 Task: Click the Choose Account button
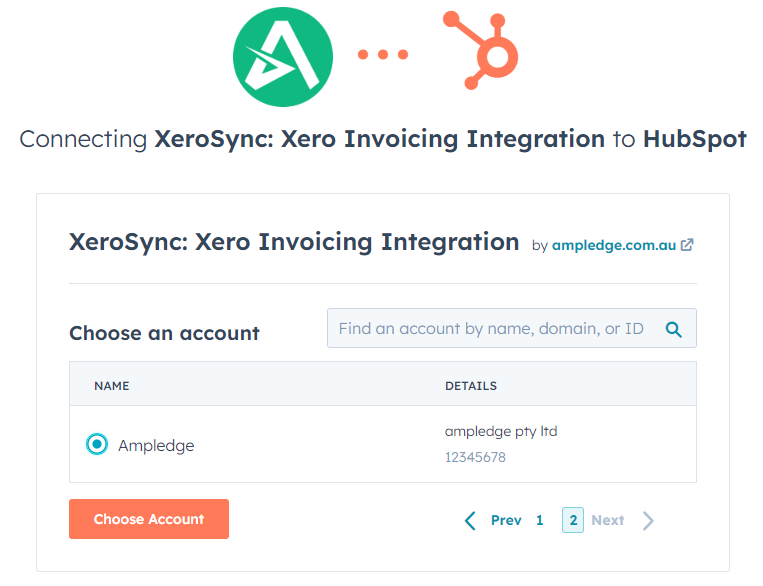pyautogui.click(x=149, y=519)
